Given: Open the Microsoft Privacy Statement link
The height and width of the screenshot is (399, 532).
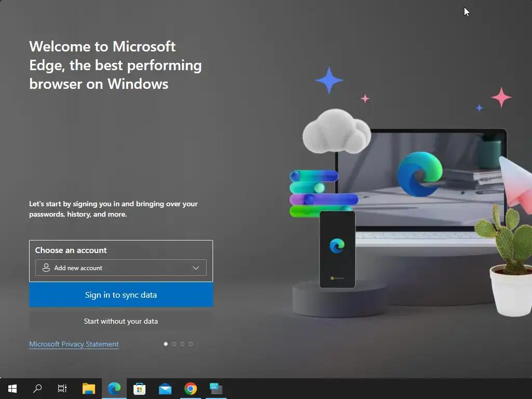Looking at the screenshot, I should (74, 344).
